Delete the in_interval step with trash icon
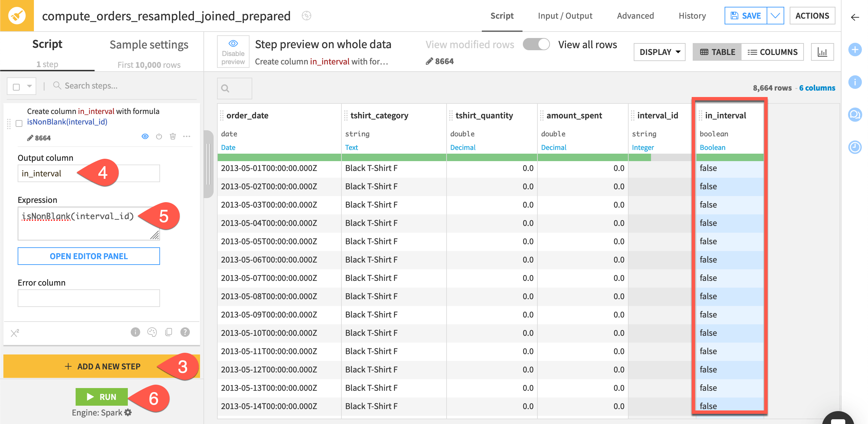The height and width of the screenshot is (424, 868). (x=173, y=136)
